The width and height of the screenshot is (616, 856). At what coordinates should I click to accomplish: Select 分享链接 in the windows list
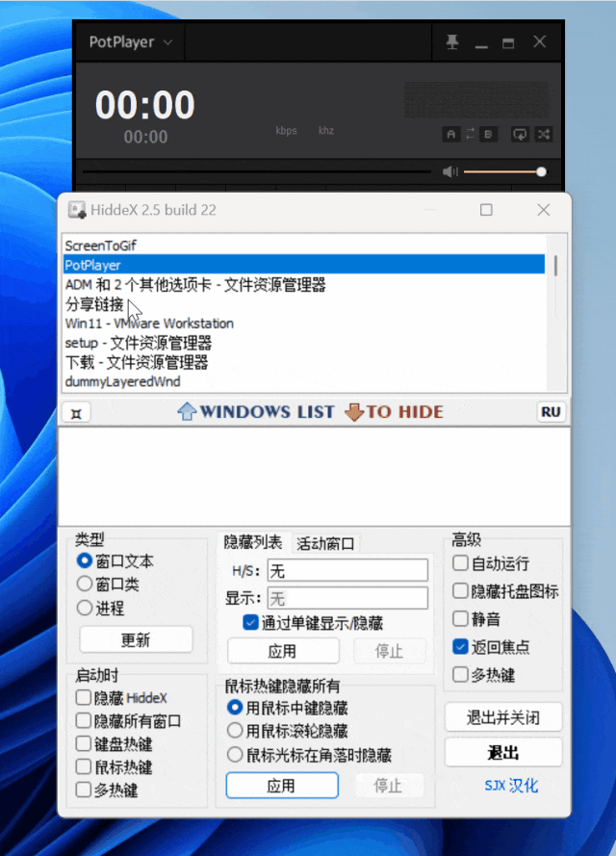pos(304,304)
